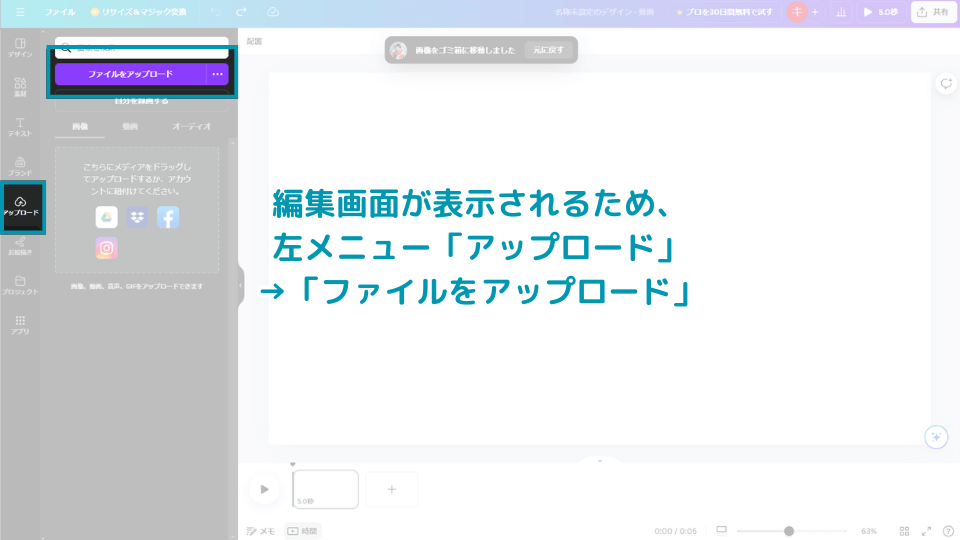Open the 配置 position option
The image size is (960, 540).
pos(254,42)
